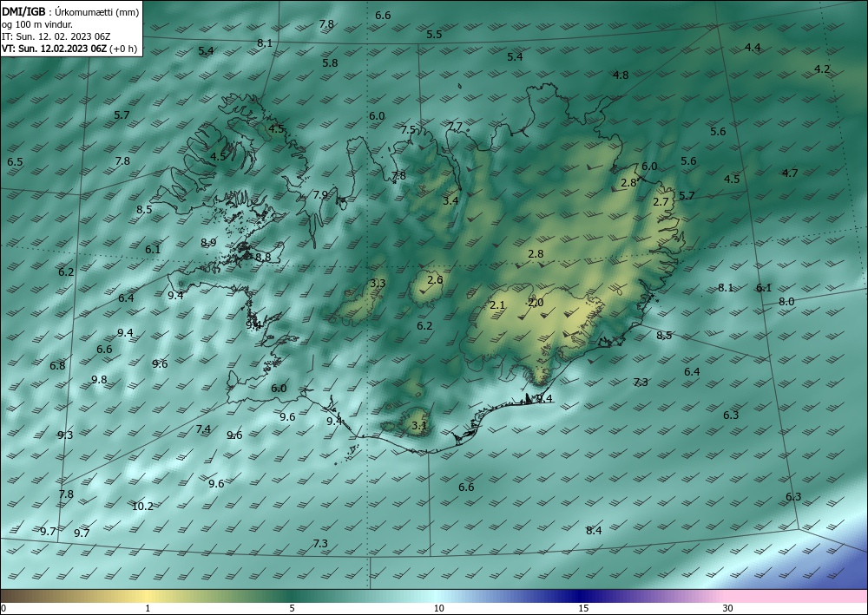Select the 7.5 value off the north coast

click(408, 130)
